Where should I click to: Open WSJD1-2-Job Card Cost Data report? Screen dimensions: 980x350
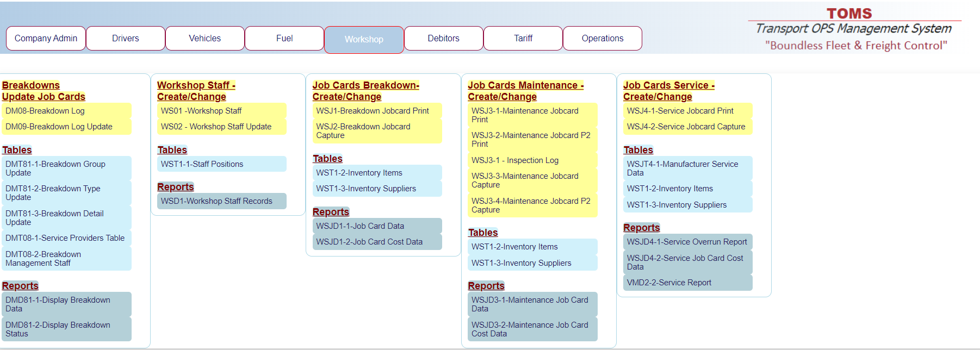click(369, 242)
